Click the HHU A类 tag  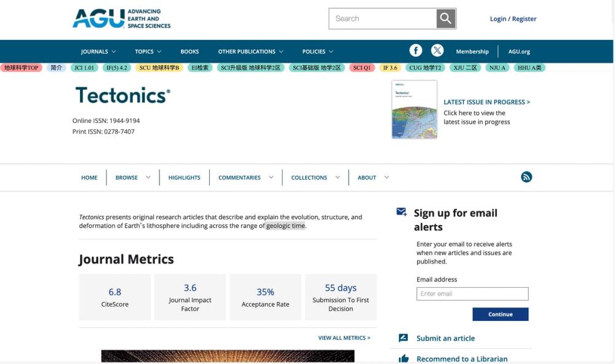530,68
